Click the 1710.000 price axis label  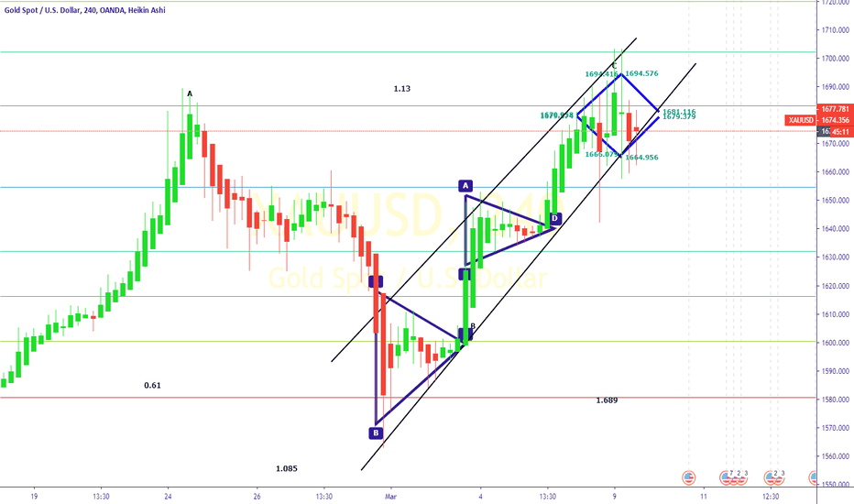[836, 30]
